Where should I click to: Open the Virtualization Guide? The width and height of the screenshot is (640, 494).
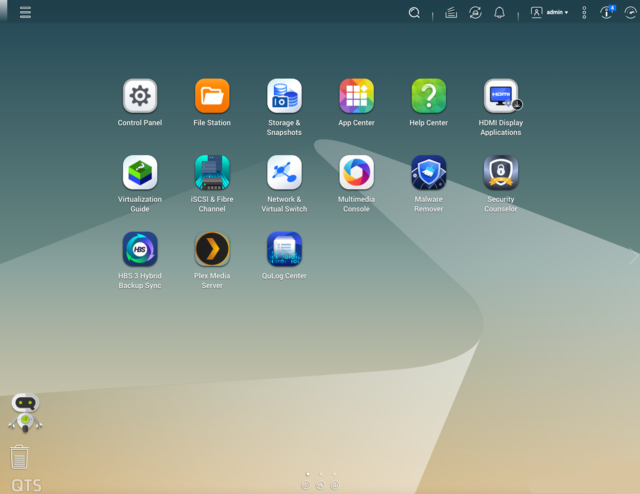coord(140,172)
